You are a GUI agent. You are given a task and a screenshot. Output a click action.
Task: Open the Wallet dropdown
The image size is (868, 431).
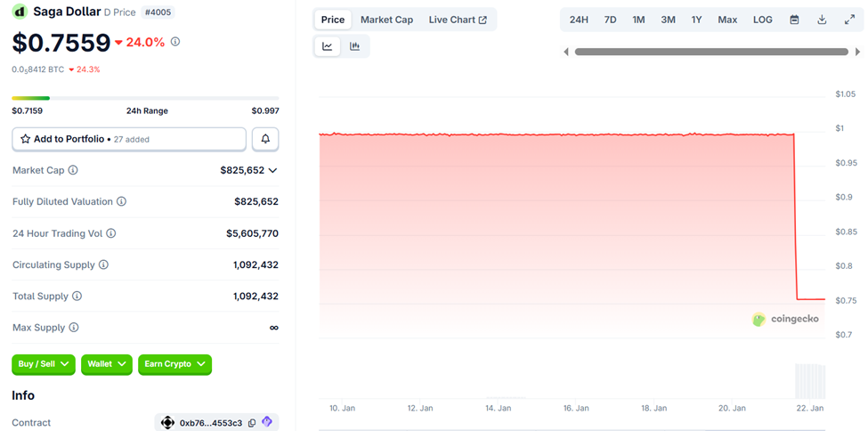(107, 364)
